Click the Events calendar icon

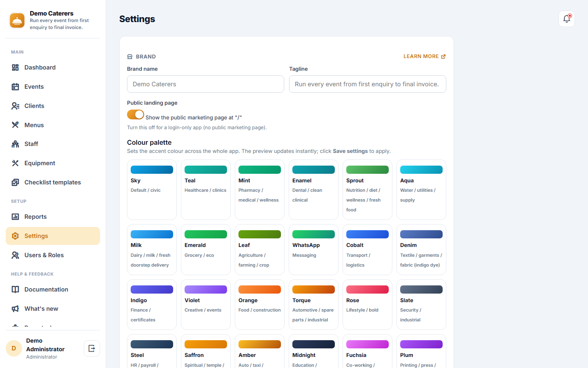tap(15, 87)
